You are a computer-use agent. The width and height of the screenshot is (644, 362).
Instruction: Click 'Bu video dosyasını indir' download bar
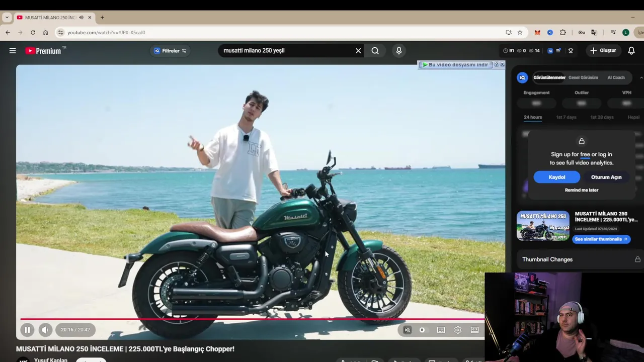[x=455, y=65]
